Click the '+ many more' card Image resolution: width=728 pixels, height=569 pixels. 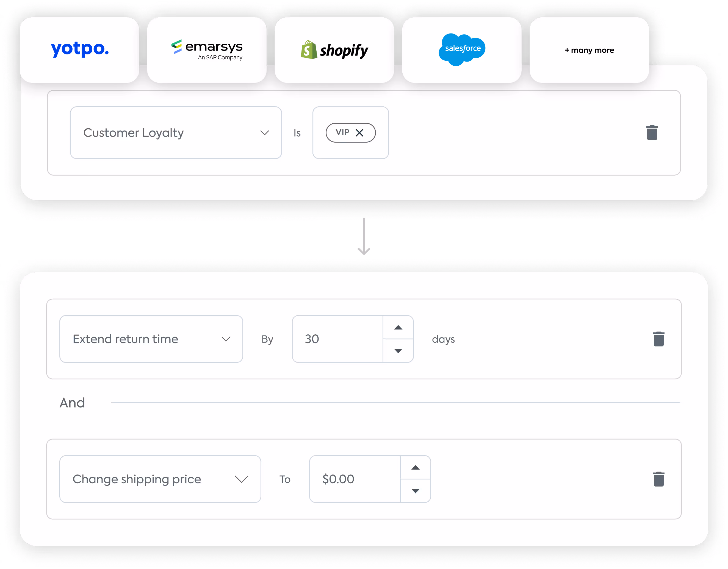(x=589, y=50)
